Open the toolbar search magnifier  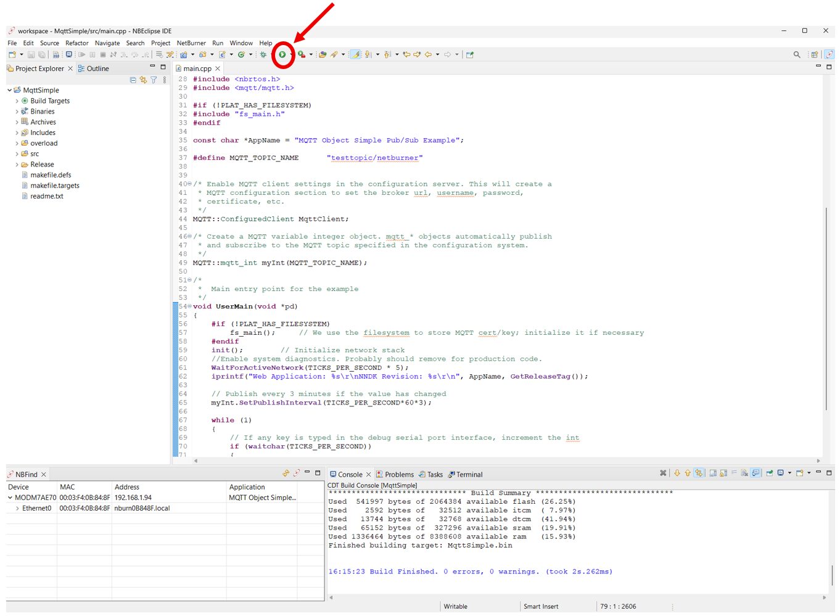click(x=797, y=54)
